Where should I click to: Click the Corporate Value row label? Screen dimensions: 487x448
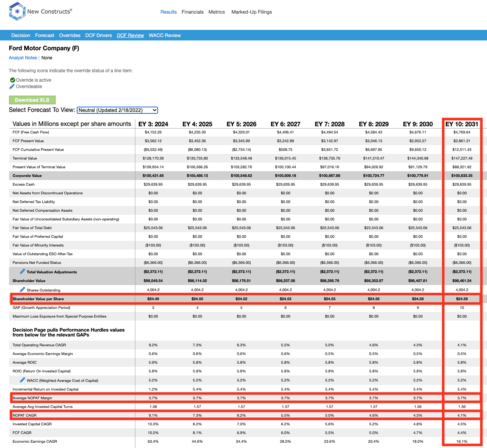27,176
